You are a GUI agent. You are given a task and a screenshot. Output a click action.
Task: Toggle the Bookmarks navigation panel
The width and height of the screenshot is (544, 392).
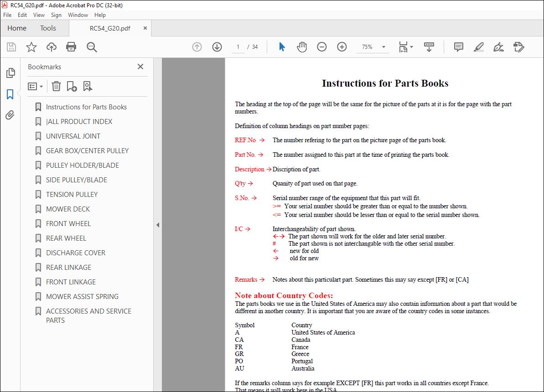tap(10, 94)
